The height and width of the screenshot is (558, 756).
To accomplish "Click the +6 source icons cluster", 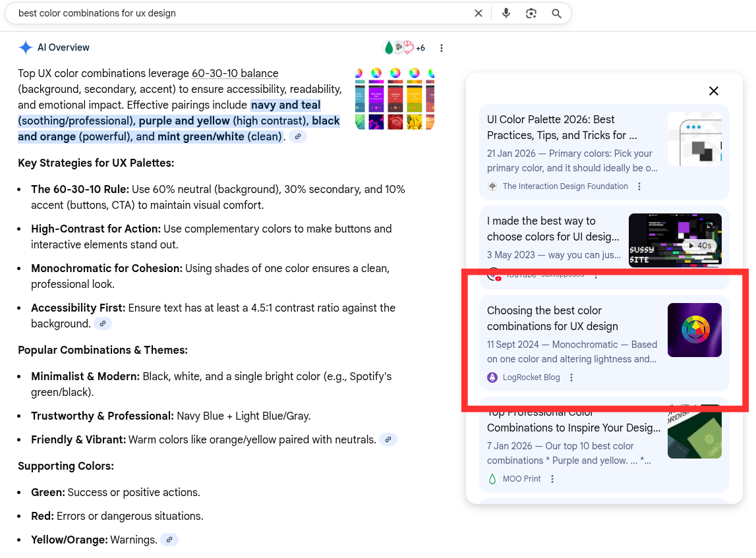I will 403,48.
